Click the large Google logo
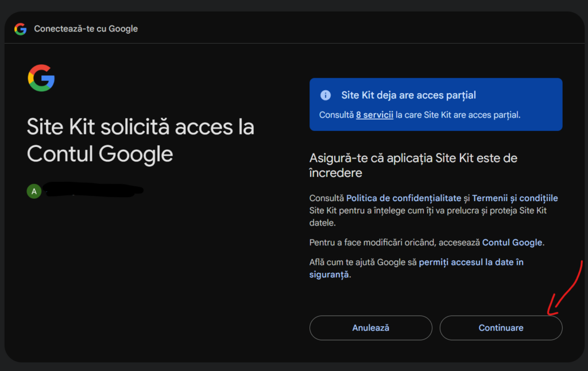This screenshot has width=588, height=371. click(41, 78)
